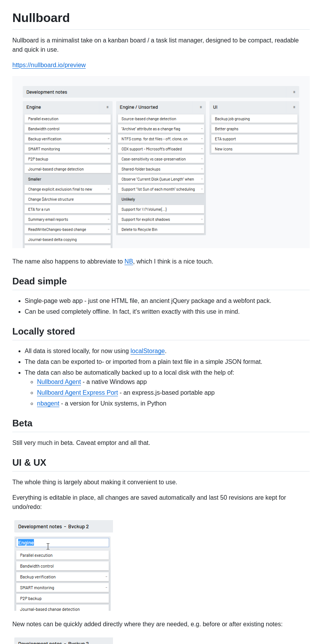Open the Engine list menu
Screen dimensions: 322x644
[x=107, y=107]
